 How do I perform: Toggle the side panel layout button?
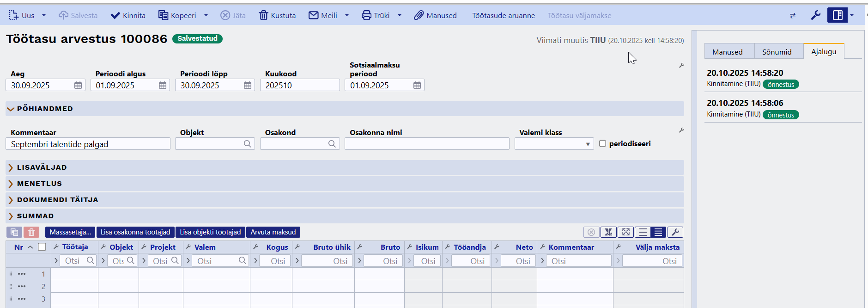837,16
